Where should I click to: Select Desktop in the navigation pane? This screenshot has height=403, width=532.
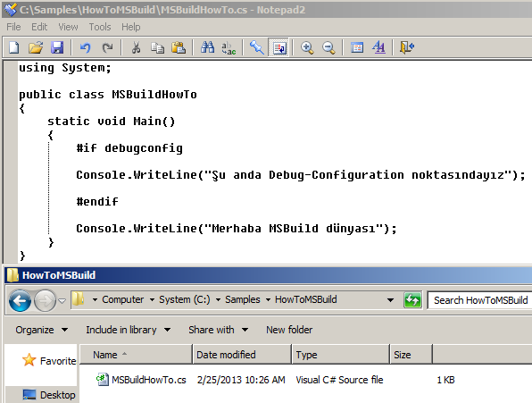pos(57,395)
